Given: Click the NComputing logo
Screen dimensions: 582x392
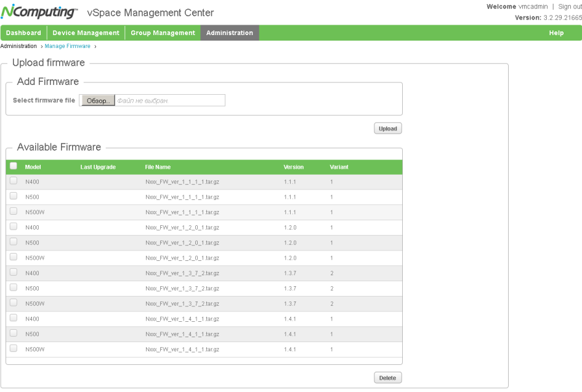Looking at the screenshot, I should (x=39, y=12).
